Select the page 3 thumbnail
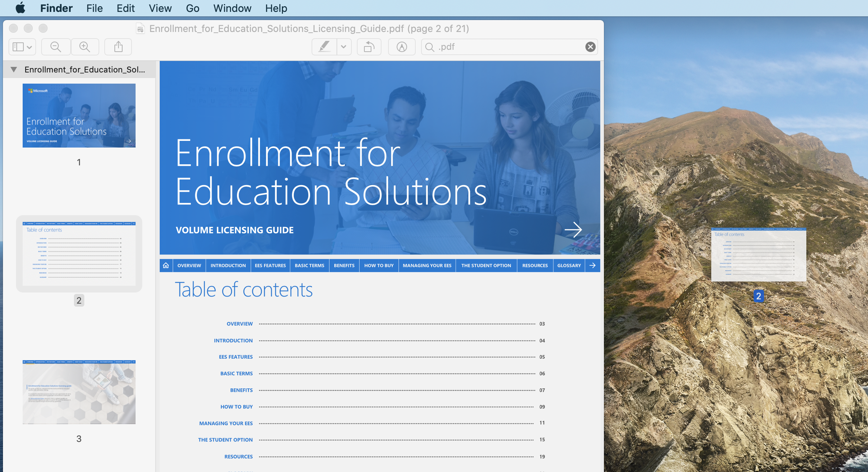 79,392
